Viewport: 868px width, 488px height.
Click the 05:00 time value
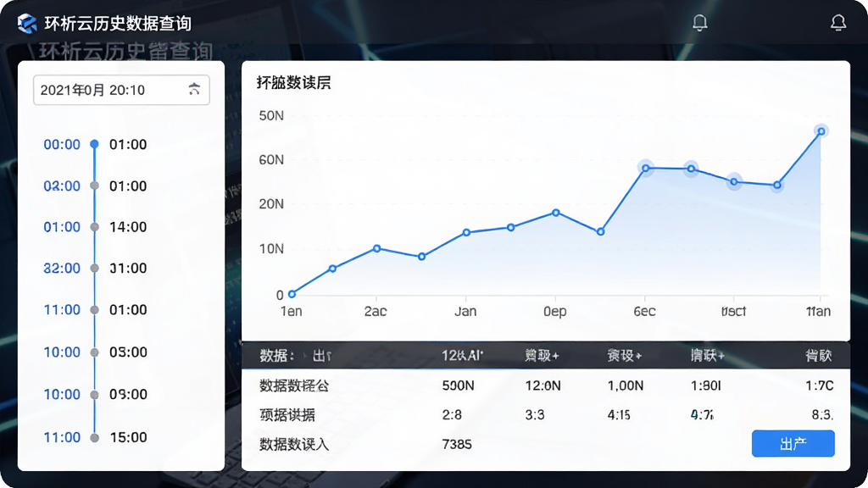128,352
